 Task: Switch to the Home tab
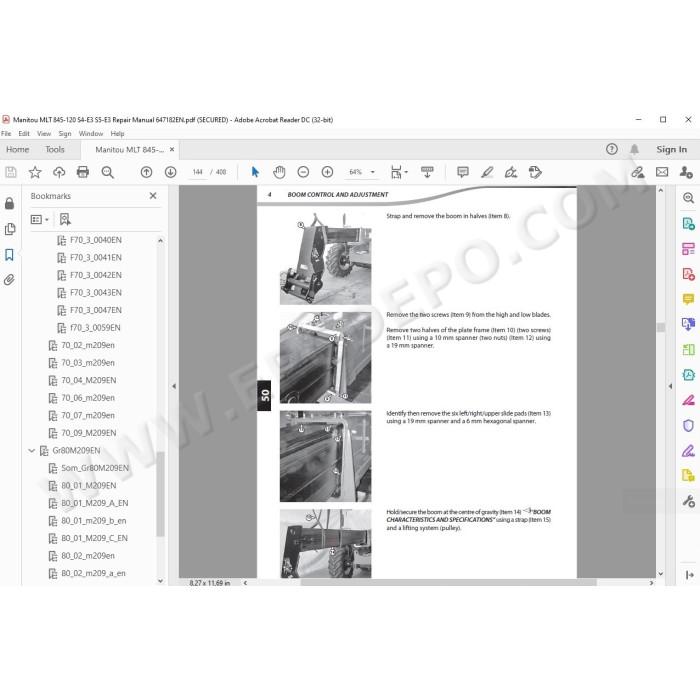click(17, 150)
